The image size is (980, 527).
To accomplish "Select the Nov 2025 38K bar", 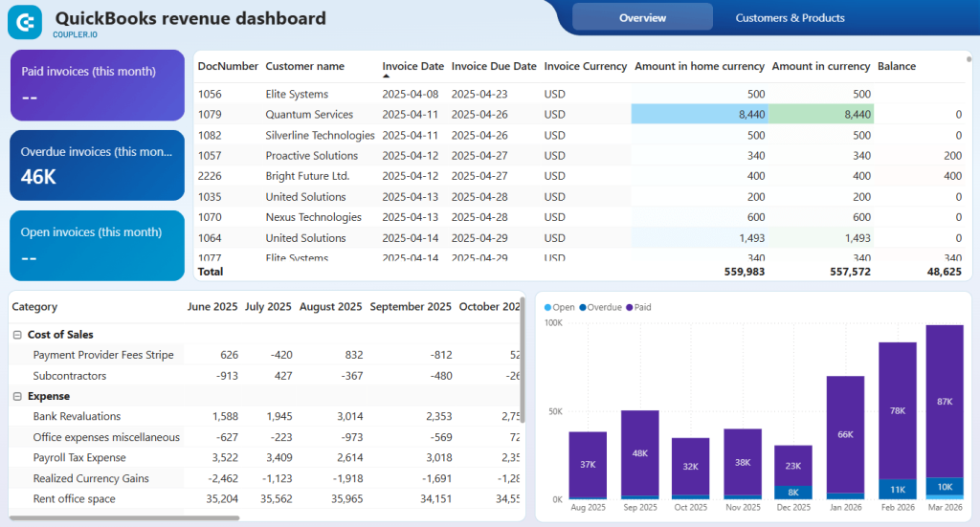I will [x=743, y=462].
